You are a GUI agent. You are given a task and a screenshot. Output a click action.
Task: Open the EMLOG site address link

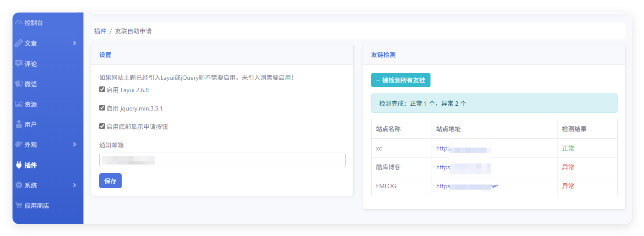[x=467, y=186]
